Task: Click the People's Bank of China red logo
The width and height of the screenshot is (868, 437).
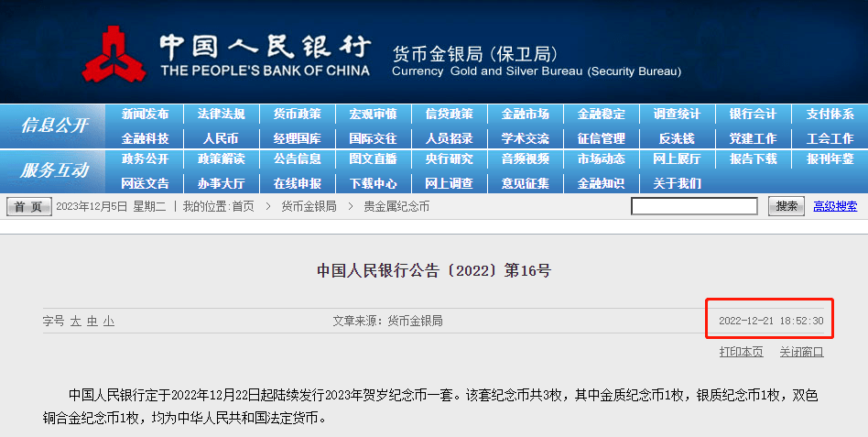Action: [x=114, y=54]
